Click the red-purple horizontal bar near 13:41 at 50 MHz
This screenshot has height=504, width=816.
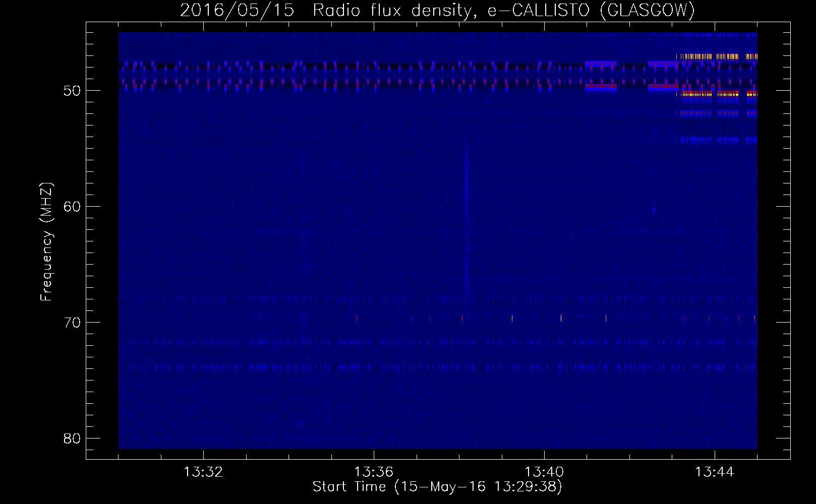click(x=601, y=87)
